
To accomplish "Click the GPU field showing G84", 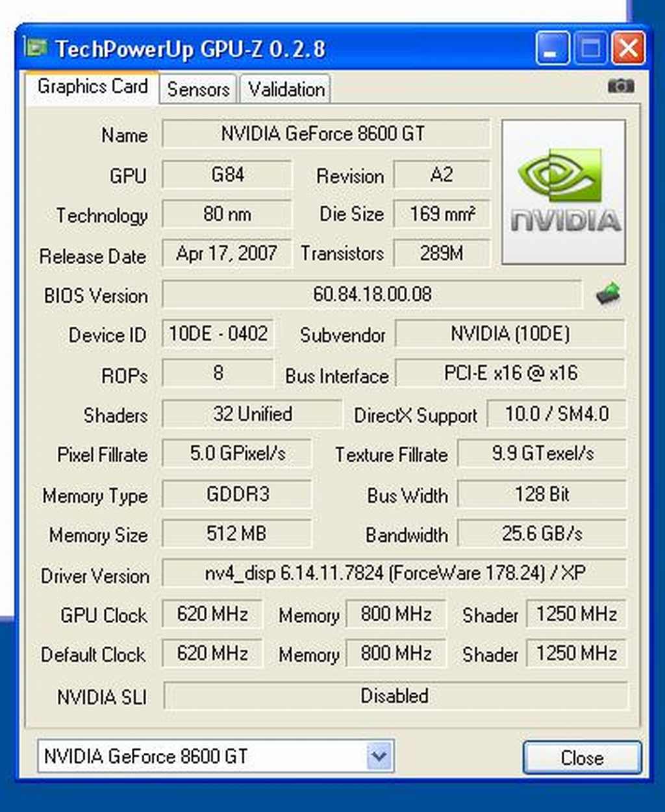I will tap(227, 175).
